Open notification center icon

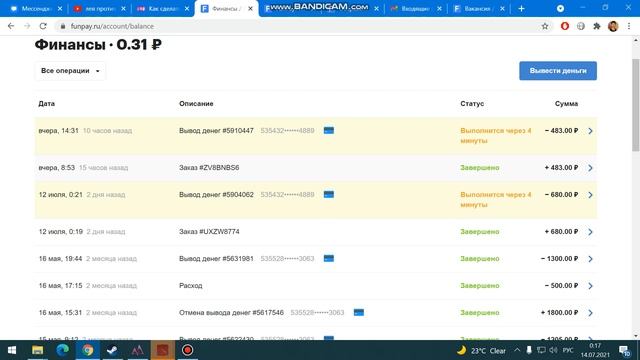624,351
